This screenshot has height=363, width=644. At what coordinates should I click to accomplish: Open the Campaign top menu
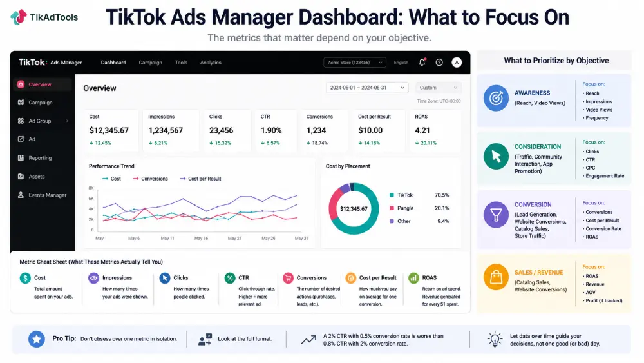click(150, 63)
